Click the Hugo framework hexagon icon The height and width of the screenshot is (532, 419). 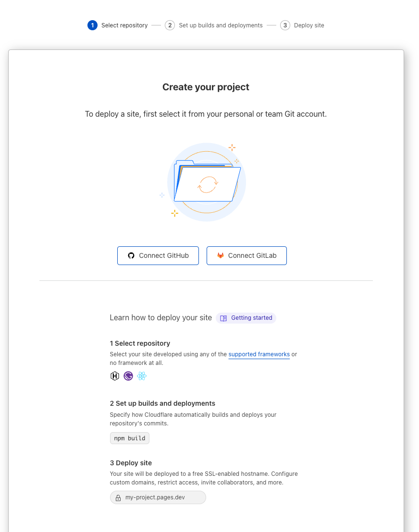(114, 376)
